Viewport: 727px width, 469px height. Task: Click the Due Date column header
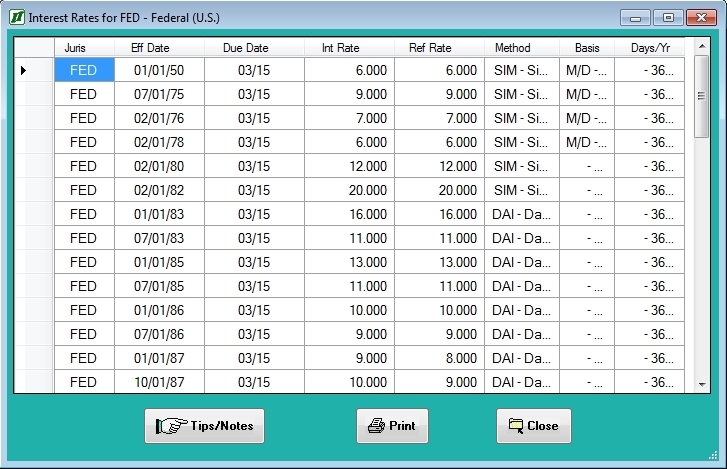255,48
